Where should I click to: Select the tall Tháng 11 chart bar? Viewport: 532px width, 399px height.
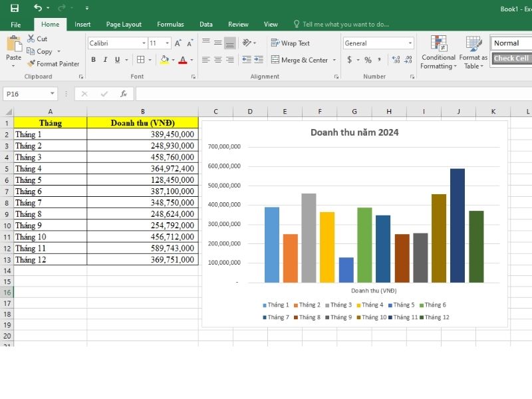458,225
